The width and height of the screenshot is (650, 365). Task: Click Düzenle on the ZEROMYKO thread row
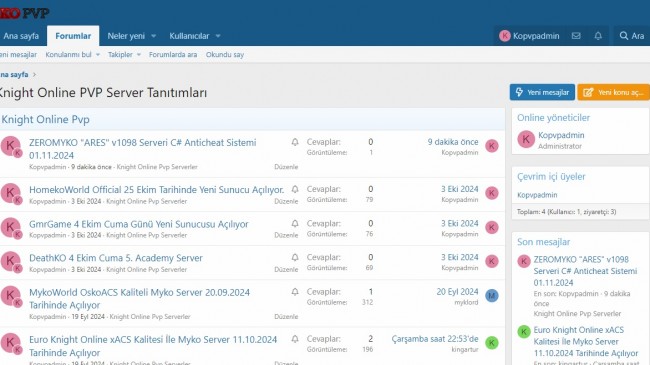click(x=286, y=167)
